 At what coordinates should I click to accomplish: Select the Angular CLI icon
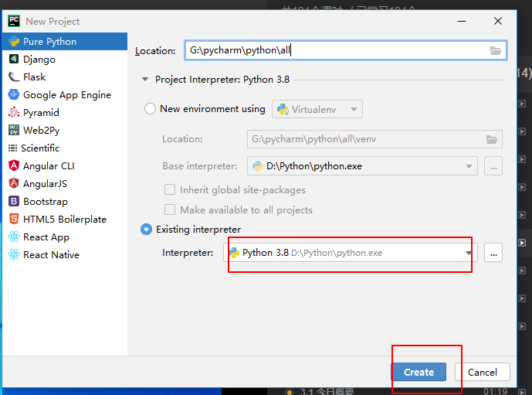[x=14, y=166]
